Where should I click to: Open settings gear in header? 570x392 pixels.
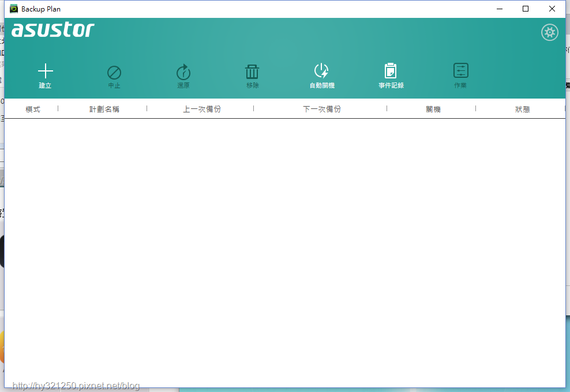549,33
